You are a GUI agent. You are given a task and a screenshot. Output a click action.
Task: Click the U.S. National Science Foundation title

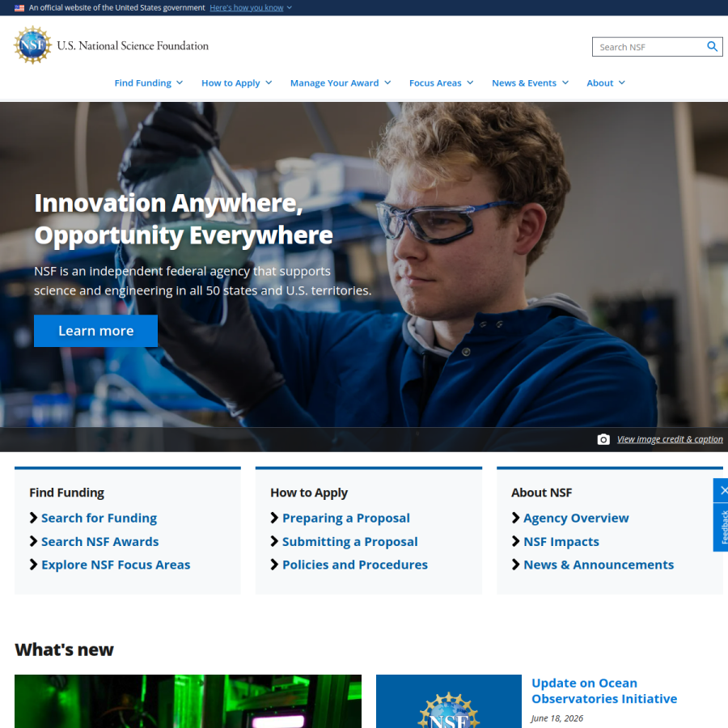point(133,45)
